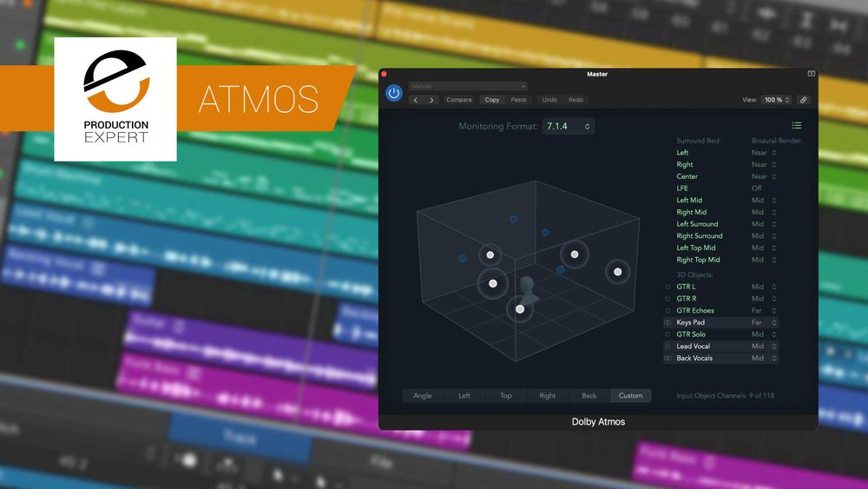The image size is (868, 489).
Task: Click the object icon beside GTR Solo
Action: pyautogui.click(x=667, y=334)
